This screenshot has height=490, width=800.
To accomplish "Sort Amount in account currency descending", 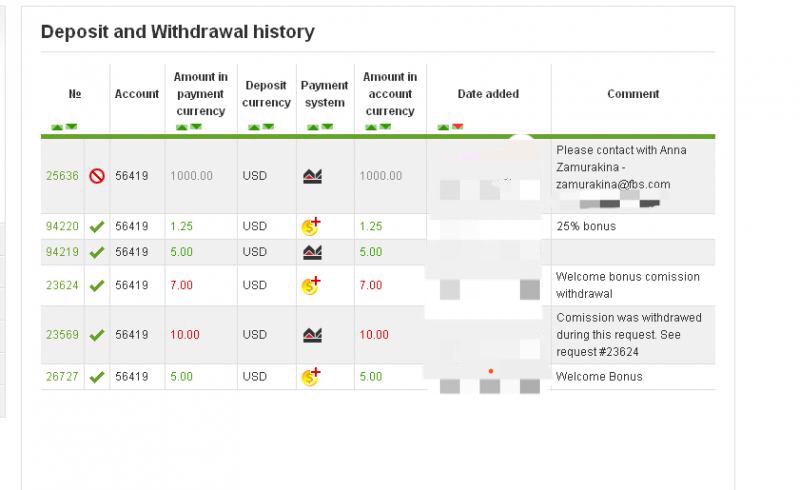I will click(x=384, y=127).
